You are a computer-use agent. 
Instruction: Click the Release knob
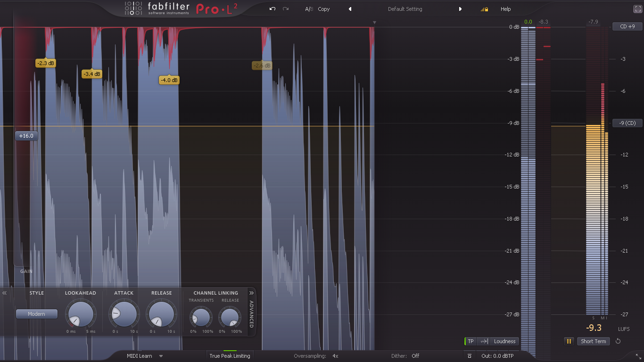pos(161,314)
